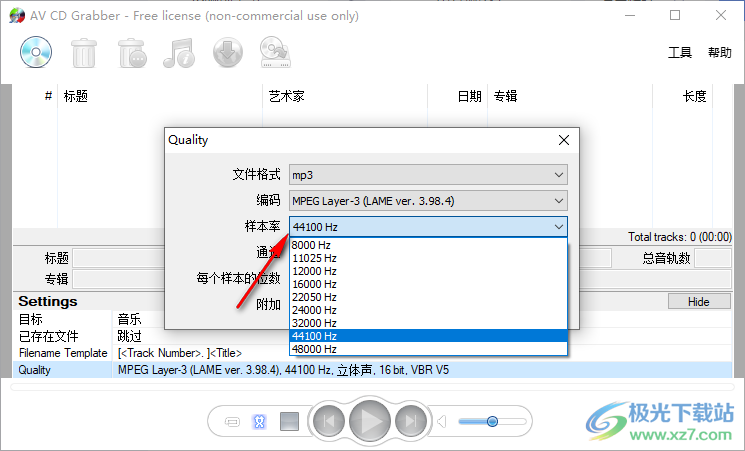Open the 文件格式 mp3 dropdown
This screenshot has height=451, width=745.
tap(428, 175)
